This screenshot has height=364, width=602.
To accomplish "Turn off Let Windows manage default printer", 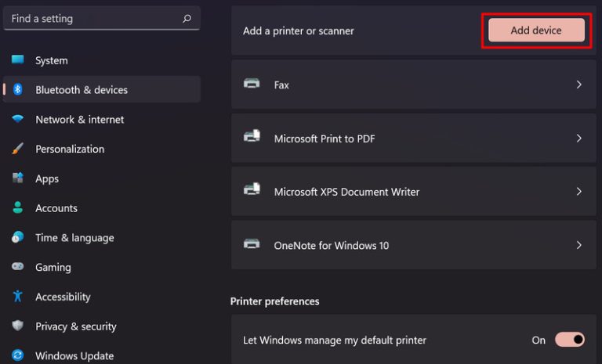I will coord(570,340).
